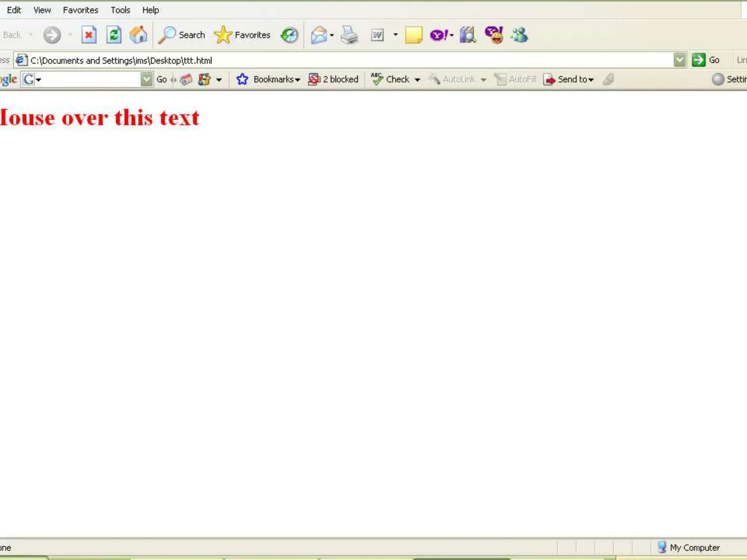747x560 pixels.
Task: Click the Search toolbar button
Action: pyautogui.click(x=182, y=35)
